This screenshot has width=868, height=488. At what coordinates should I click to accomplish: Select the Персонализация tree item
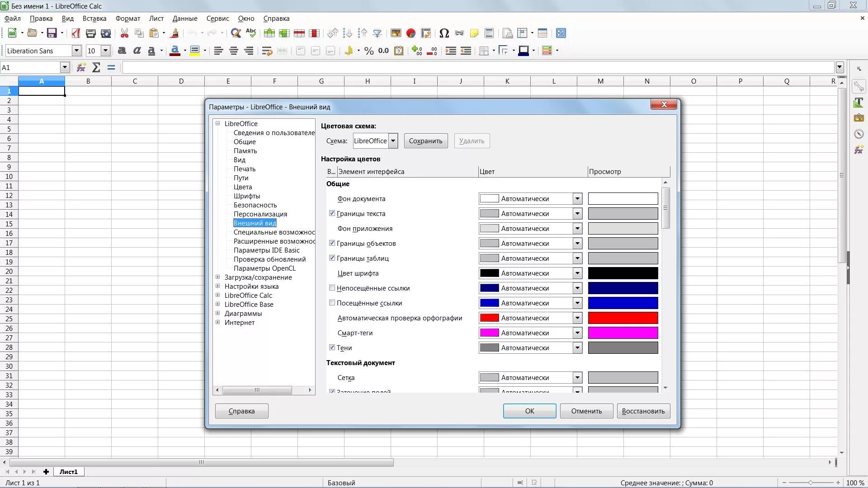260,214
